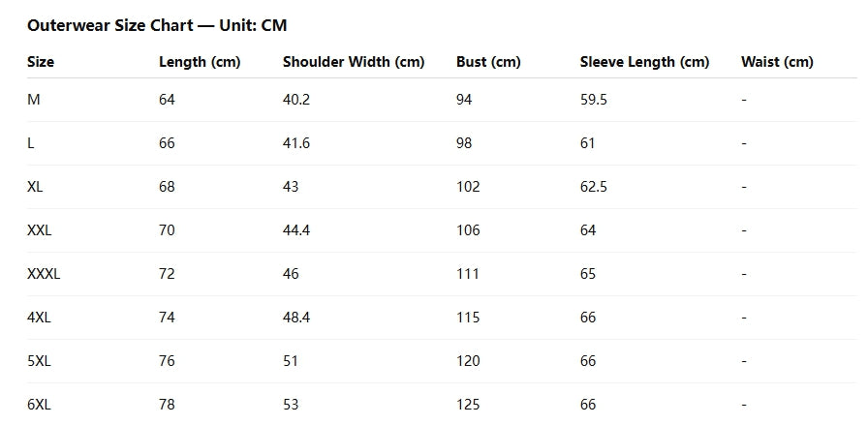The width and height of the screenshot is (868, 425).
Task: Select the M size cell
Action: click(34, 100)
